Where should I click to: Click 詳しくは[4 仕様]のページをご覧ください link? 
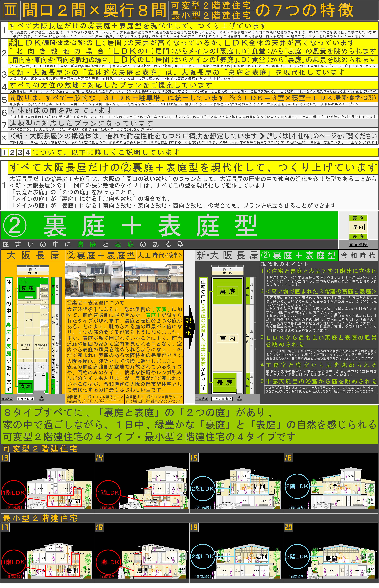coord(322,136)
